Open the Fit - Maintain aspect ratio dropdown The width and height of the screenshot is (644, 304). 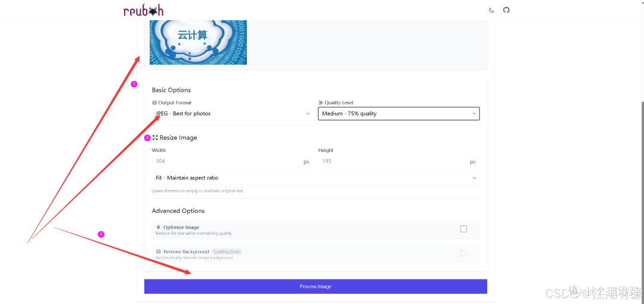315,178
